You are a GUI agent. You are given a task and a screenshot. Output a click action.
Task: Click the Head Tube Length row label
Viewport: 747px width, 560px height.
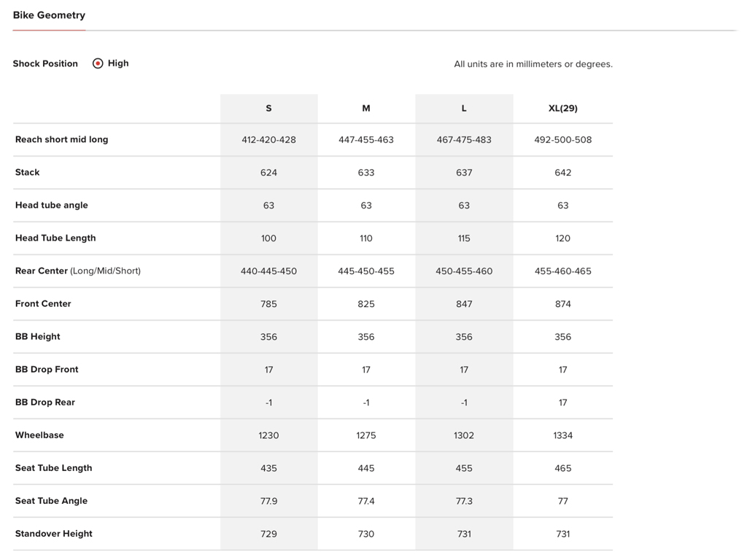point(55,238)
